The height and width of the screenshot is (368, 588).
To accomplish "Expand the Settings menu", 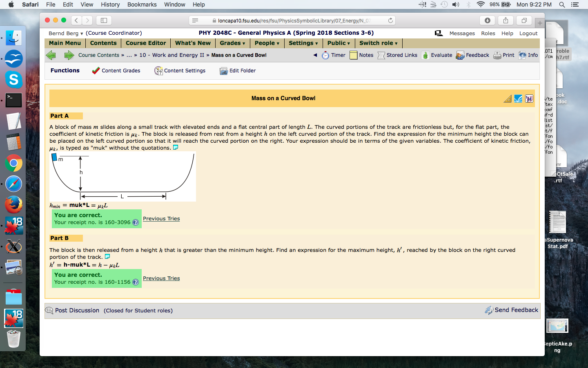I will pos(303,43).
